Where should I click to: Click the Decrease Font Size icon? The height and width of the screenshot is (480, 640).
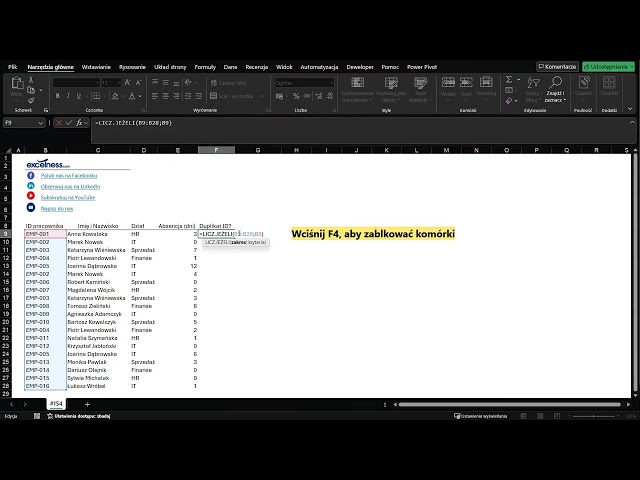[x=138, y=83]
